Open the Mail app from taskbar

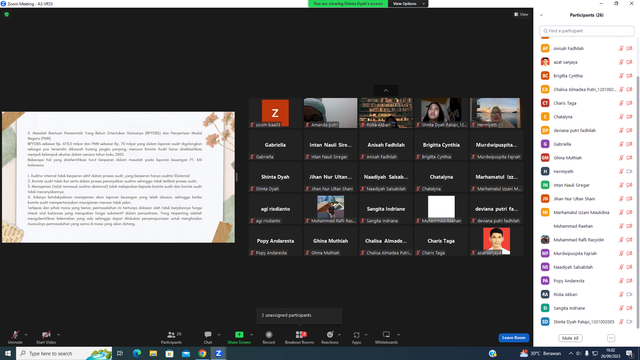click(186, 353)
